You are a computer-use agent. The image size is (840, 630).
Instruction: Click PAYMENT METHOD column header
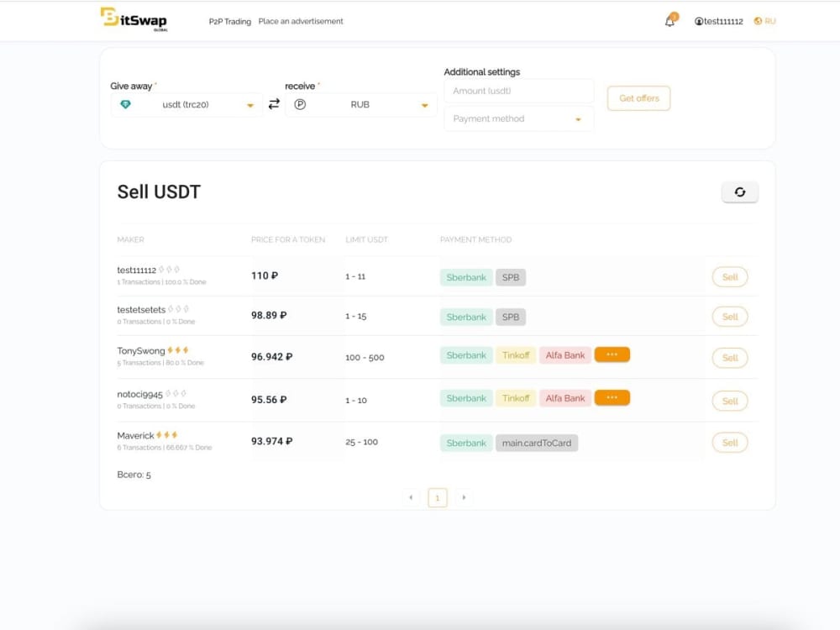[x=475, y=239]
